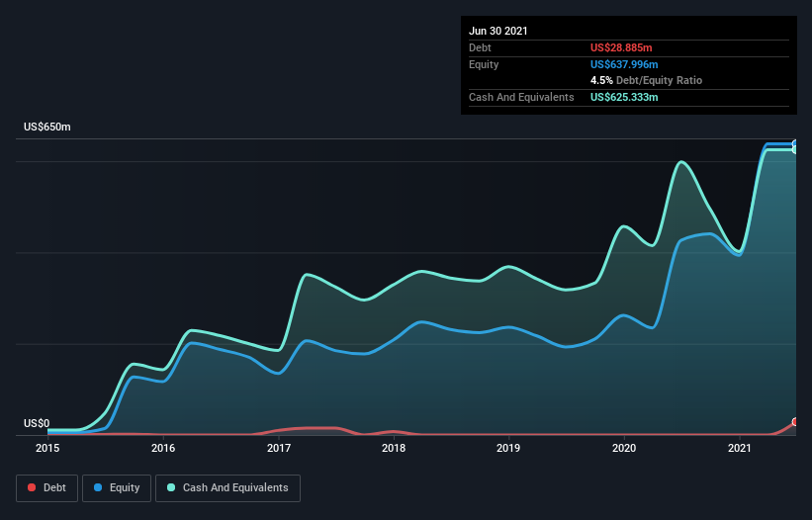
Task: Toggle the Equity series legend button
Action: click(x=117, y=488)
